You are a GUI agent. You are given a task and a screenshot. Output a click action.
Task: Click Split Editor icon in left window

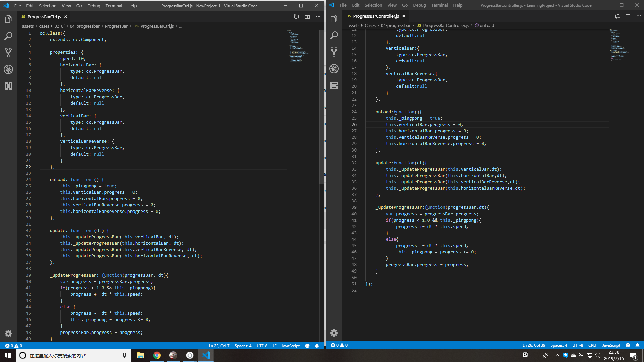(x=307, y=17)
